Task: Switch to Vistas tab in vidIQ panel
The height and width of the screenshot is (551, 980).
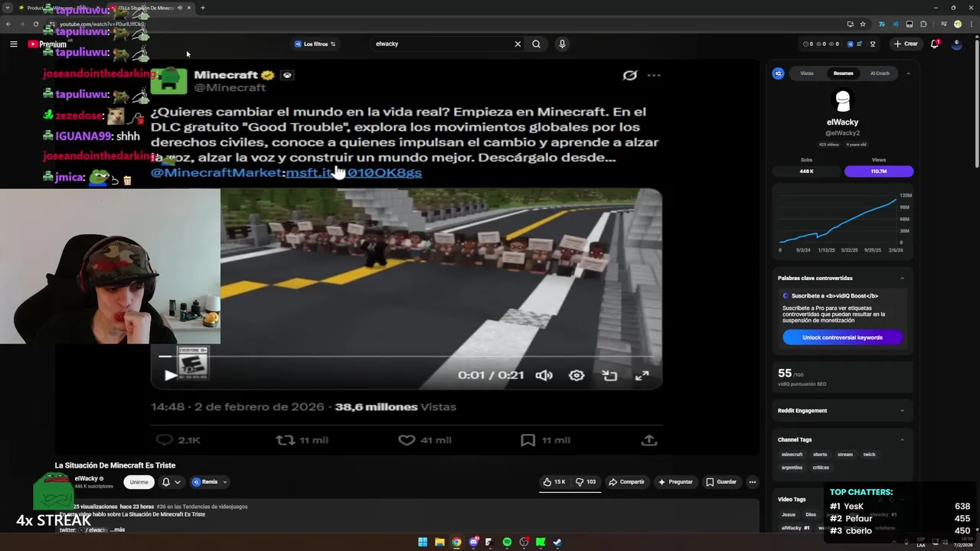Action: click(x=807, y=73)
